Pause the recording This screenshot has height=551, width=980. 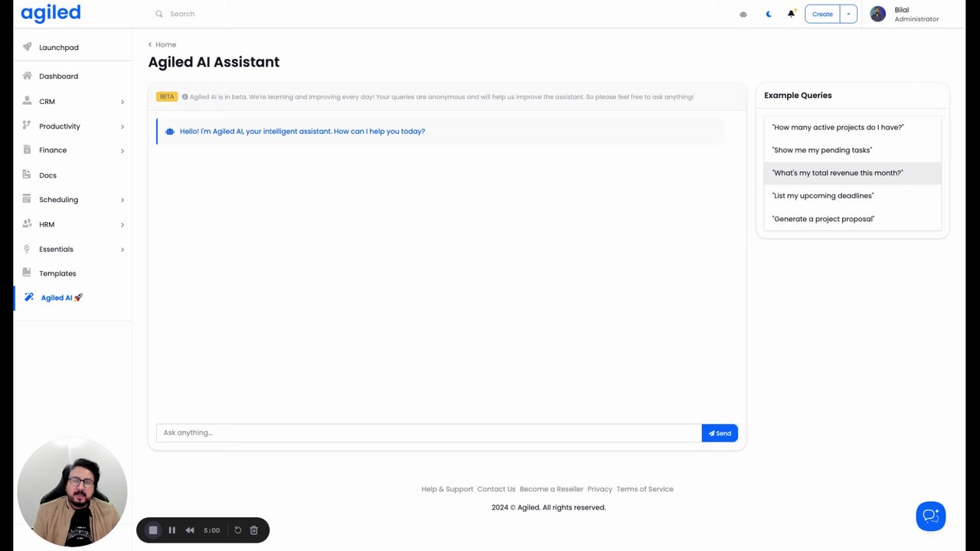tap(171, 530)
